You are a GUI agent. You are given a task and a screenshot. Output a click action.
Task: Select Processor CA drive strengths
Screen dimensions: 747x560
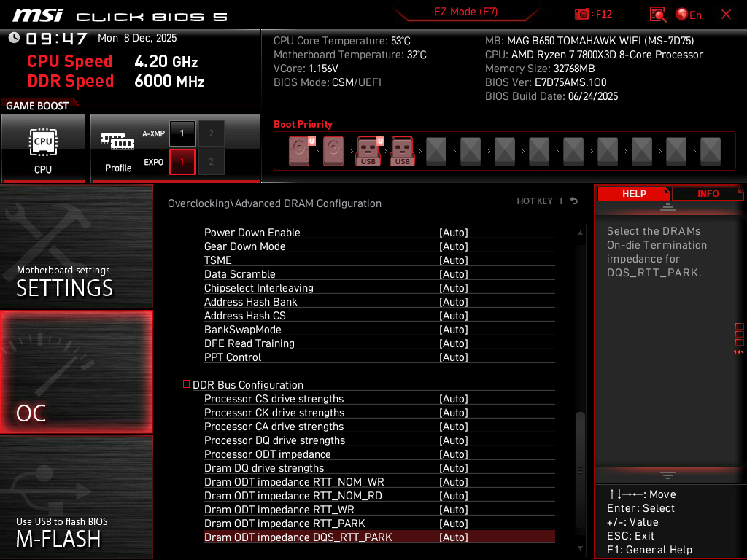click(379, 426)
